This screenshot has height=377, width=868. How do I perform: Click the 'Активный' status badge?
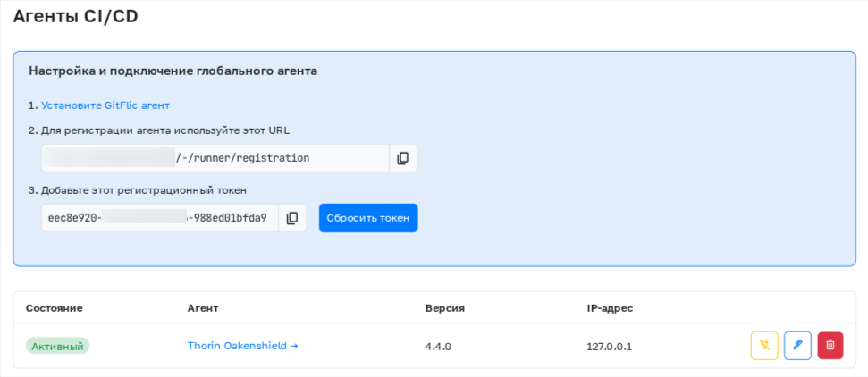57,346
